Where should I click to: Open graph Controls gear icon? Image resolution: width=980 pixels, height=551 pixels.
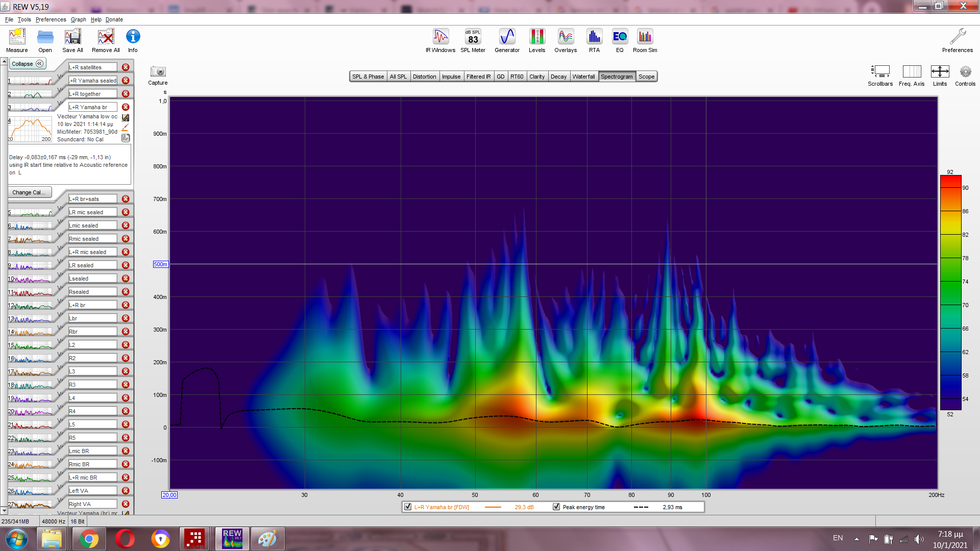tap(965, 72)
